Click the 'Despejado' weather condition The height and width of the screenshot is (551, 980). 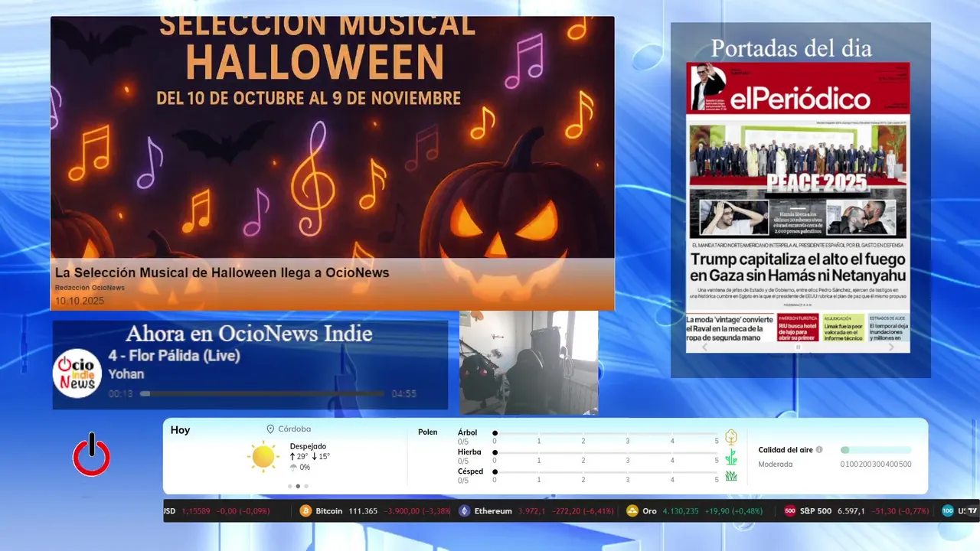tap(308, 446)
